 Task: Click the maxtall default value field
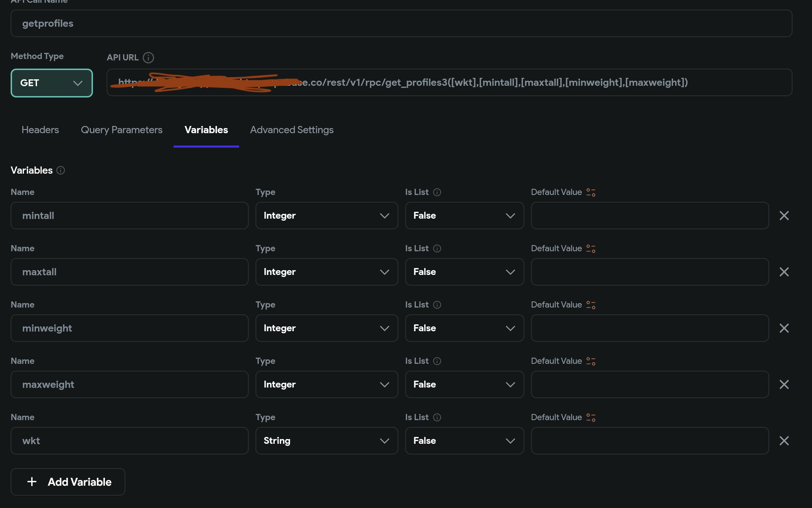(649, 272)
